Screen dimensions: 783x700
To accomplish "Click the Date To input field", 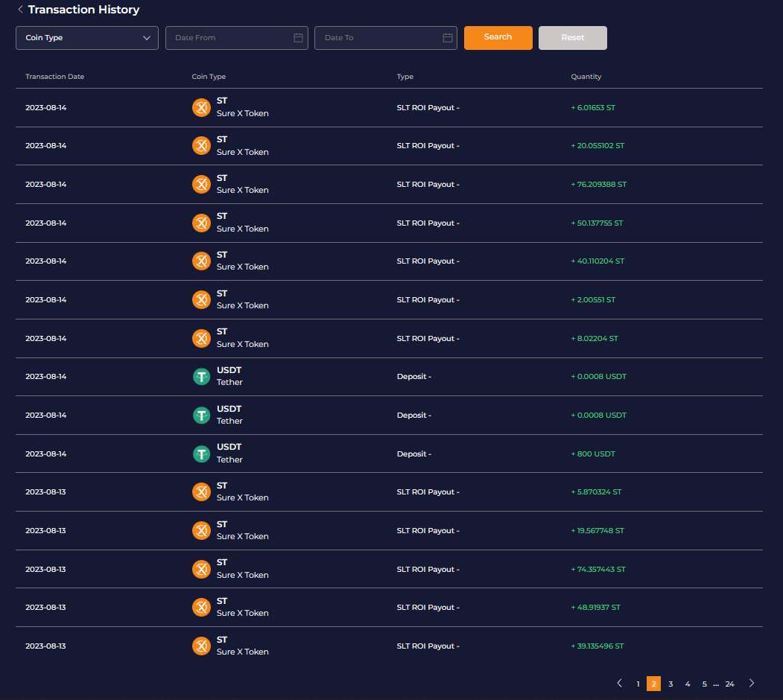I will tap(385, 38).
